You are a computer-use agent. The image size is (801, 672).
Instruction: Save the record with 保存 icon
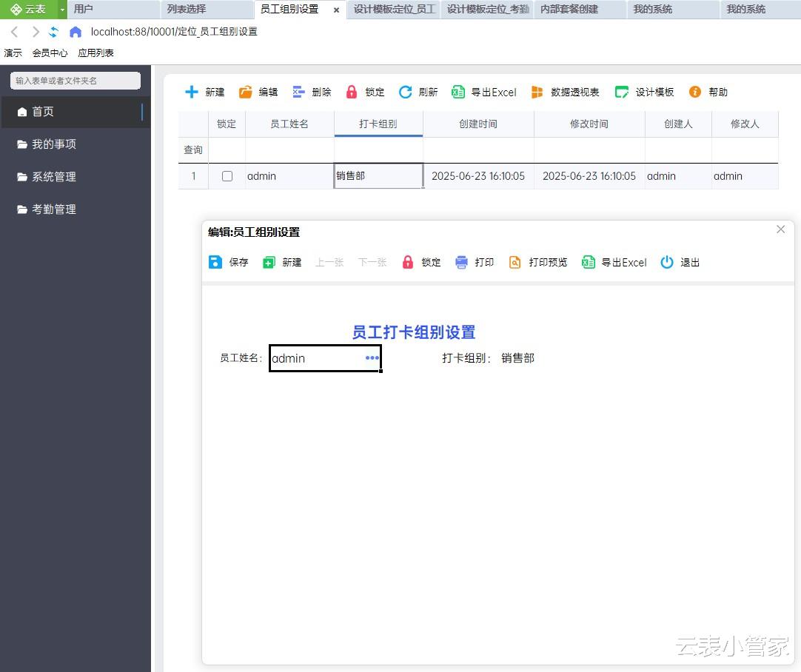[215, 262]
